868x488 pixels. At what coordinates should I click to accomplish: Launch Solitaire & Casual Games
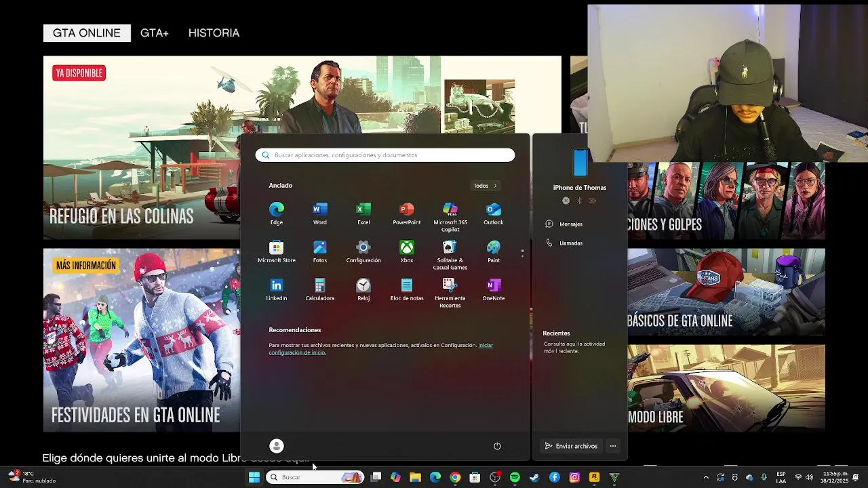point(450,255)
